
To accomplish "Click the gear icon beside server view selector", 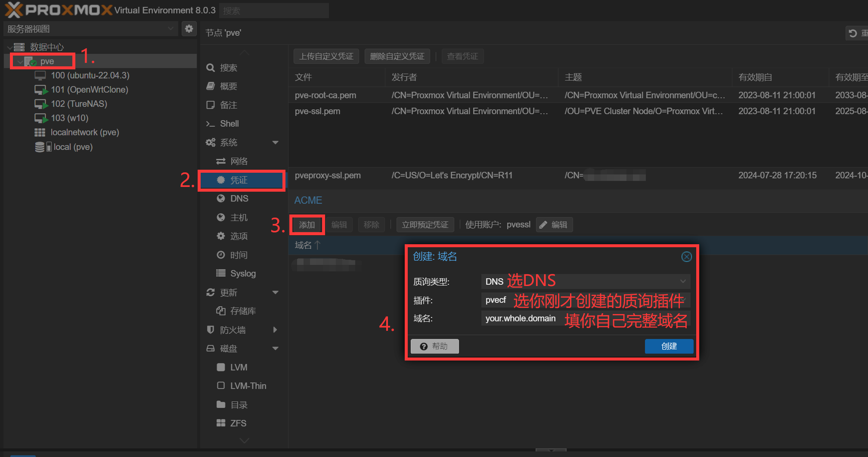I will click(189, 29).
